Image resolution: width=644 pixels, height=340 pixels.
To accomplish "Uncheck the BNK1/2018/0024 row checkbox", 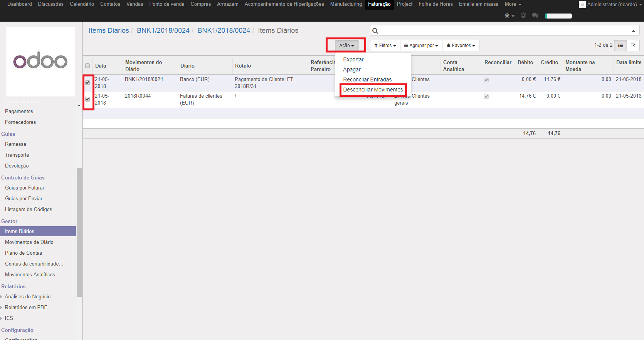I will pos(87,83).
